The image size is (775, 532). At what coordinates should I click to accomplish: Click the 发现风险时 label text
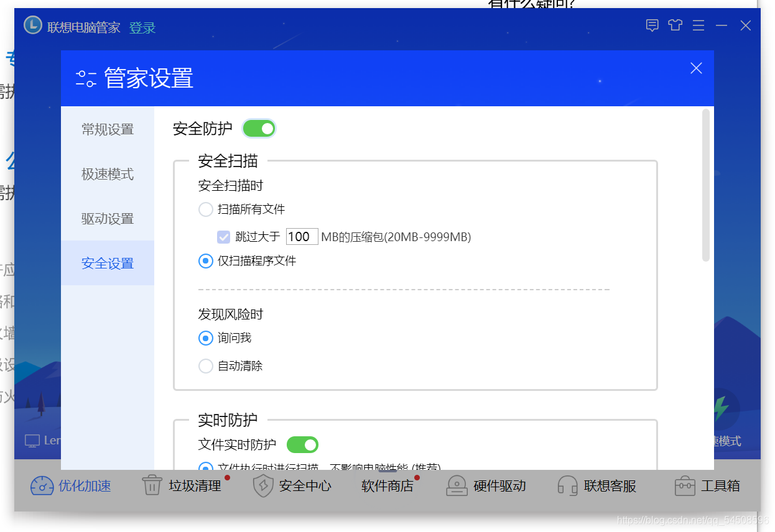coord(230,314)
